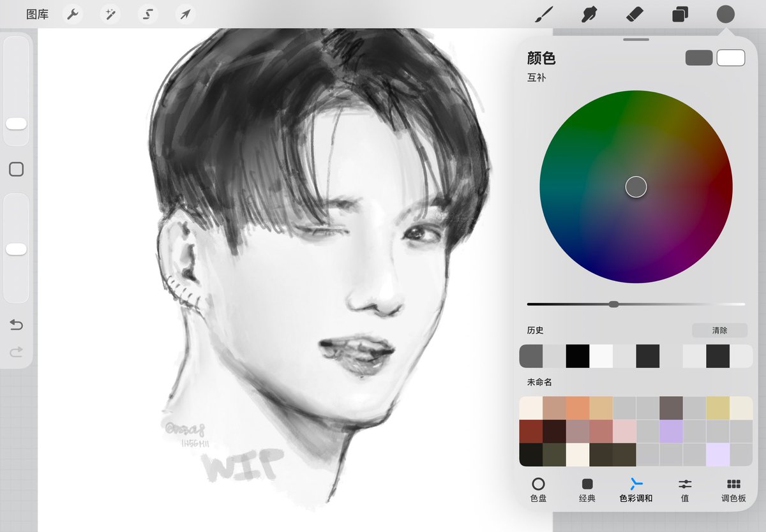Tap the 历史 history label

[x=535, y=330]
